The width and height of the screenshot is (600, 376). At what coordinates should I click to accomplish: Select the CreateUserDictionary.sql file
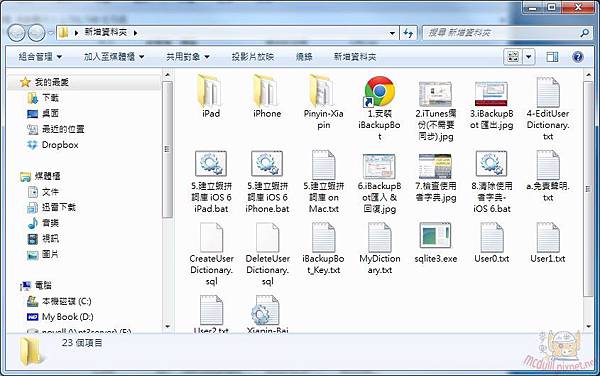[211, 254]
